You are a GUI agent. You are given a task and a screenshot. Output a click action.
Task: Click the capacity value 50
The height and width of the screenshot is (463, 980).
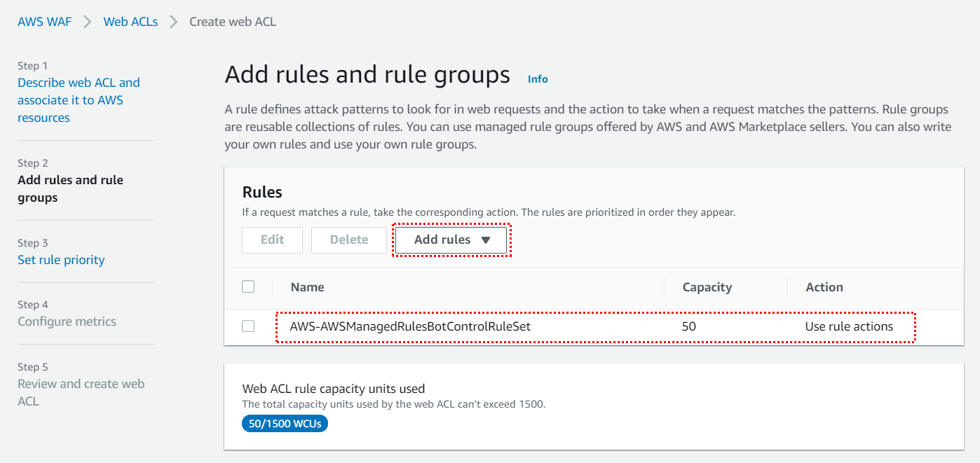[689, 326]
